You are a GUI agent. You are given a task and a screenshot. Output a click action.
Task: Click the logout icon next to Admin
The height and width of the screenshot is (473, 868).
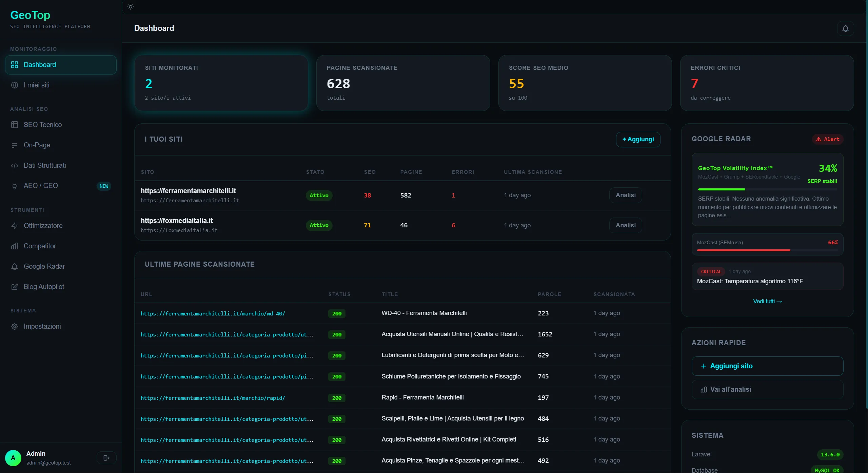pos(106,458)
